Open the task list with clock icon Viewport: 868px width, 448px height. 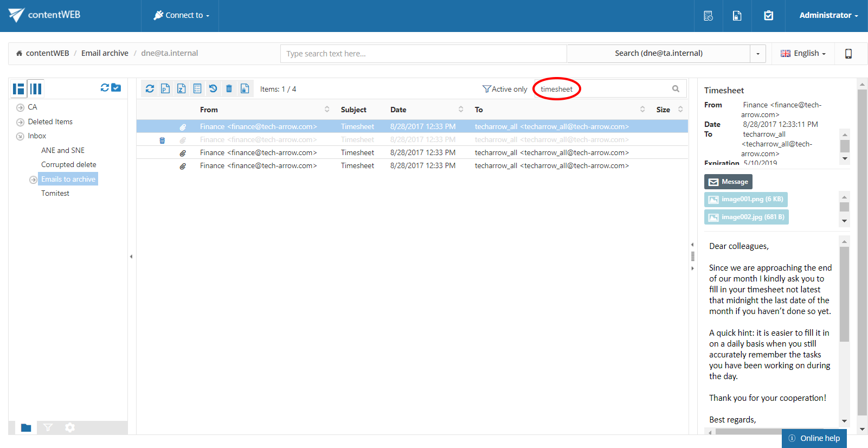(x=708, y=16)
